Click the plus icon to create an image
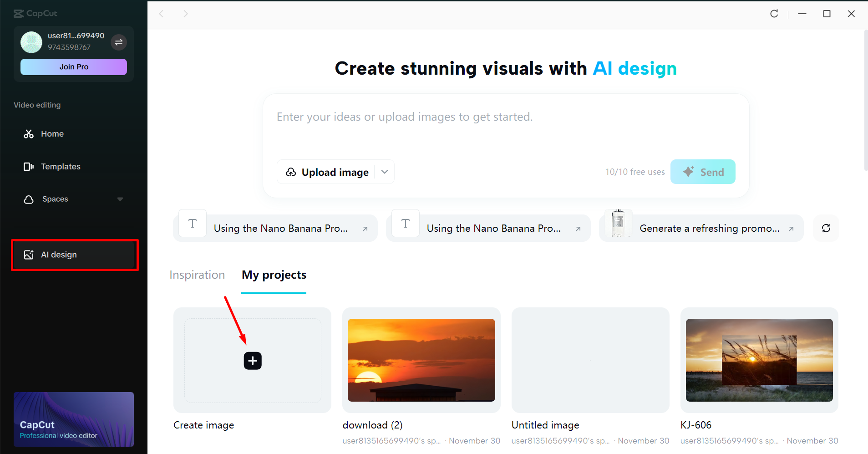This screenshot has width=868, height=454. pyautogui.click(x=252, y=361)
